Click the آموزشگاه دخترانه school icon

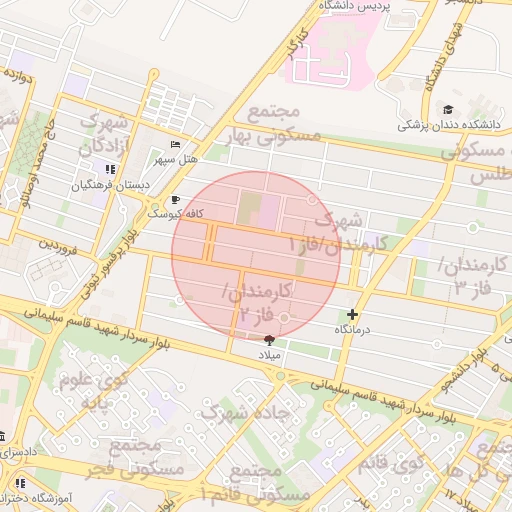[20, 483]
